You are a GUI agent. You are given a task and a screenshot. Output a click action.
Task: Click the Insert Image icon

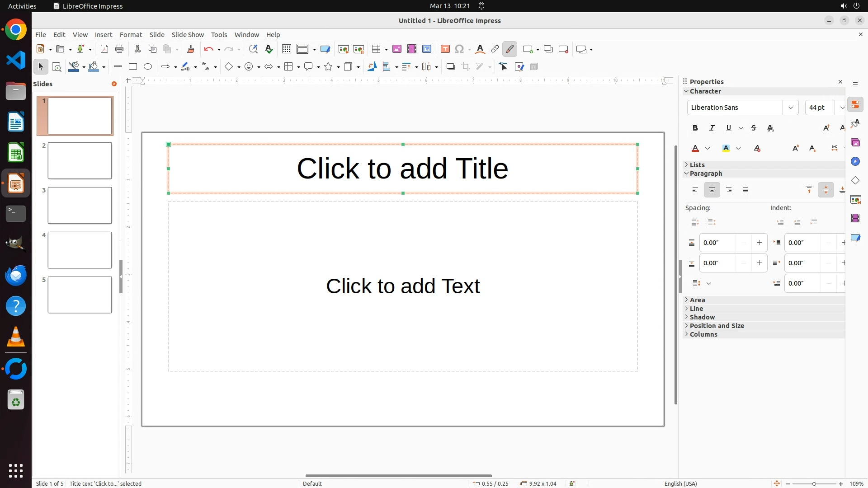click(397, 49)
